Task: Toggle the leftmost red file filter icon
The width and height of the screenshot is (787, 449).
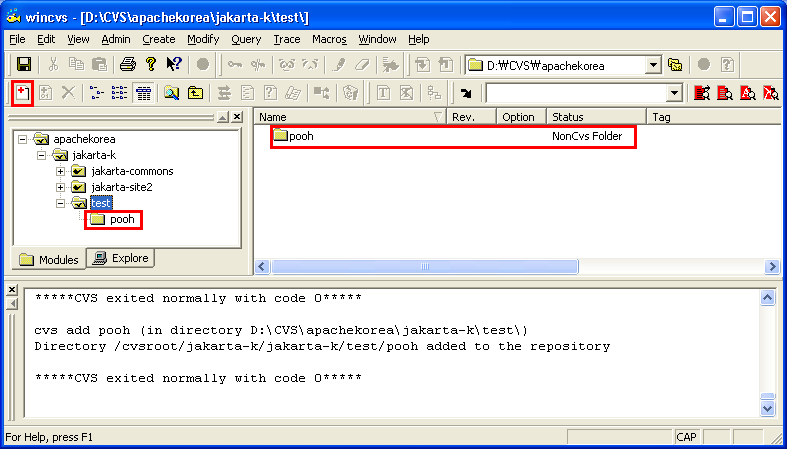Action: [701, 93]
